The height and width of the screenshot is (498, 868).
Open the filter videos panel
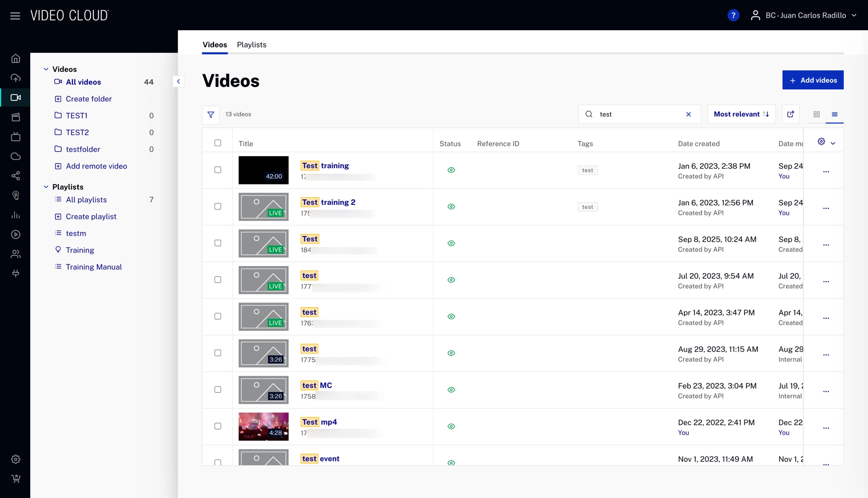[210, 114]
